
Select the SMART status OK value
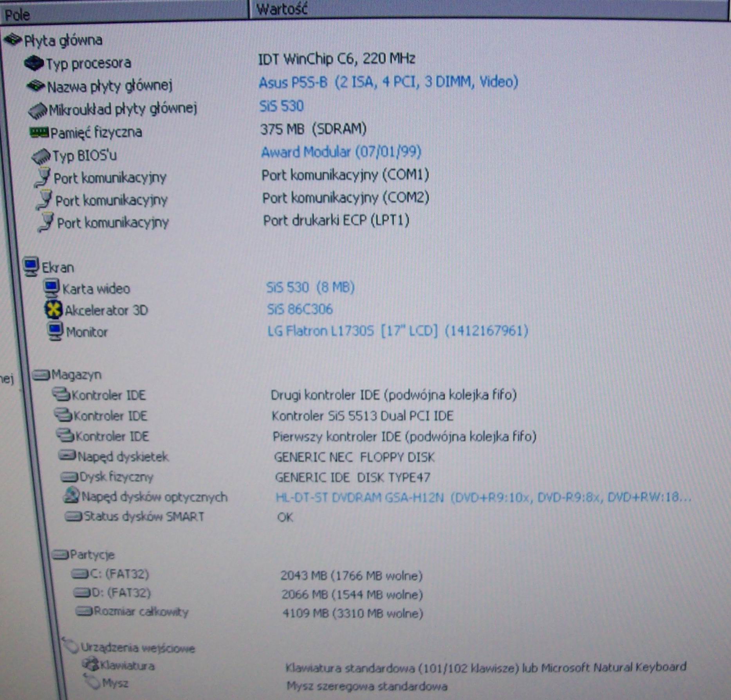285,517
